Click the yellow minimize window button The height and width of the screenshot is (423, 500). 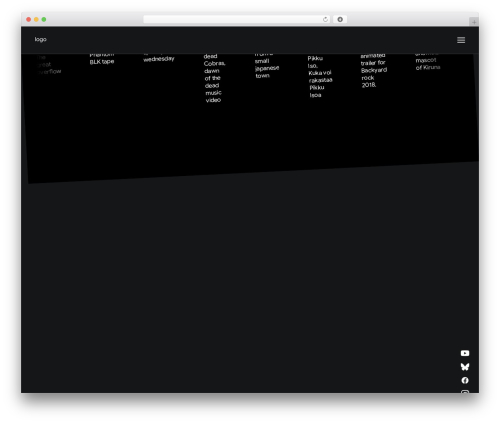tap(36, 19)
